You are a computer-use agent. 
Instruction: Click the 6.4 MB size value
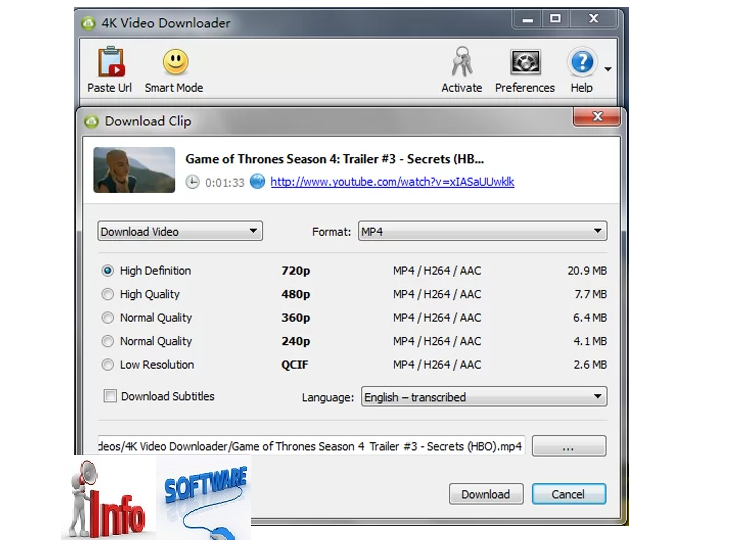(x=590, y=317)
